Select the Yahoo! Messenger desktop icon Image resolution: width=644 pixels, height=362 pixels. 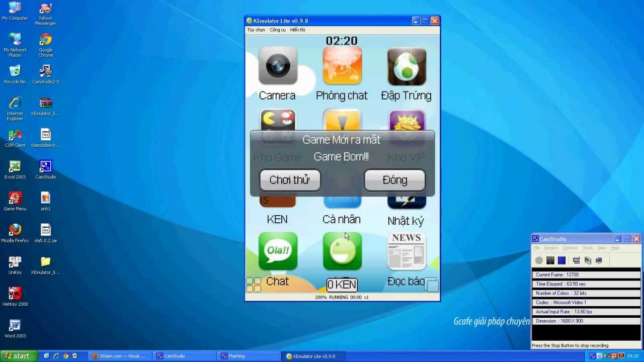45,14
